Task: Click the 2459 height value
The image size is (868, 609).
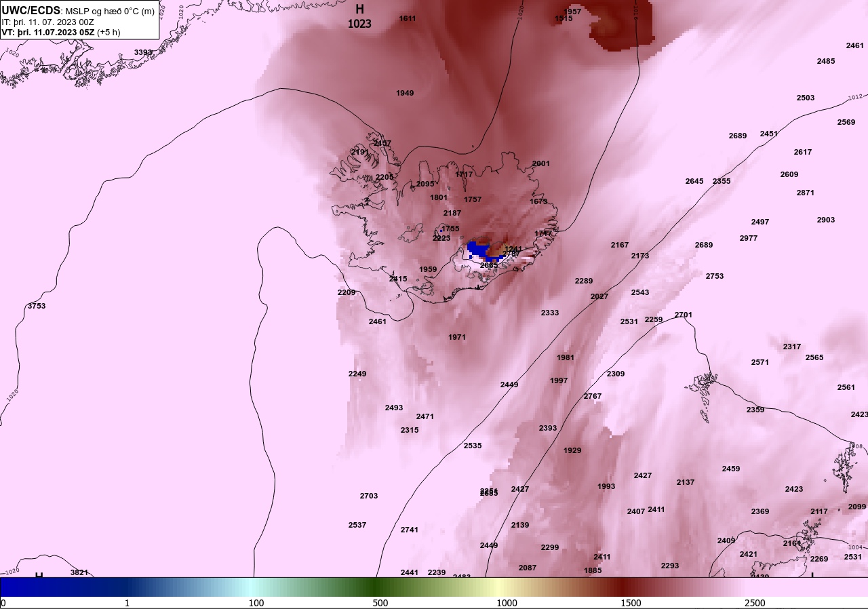Action: (731, 469)
